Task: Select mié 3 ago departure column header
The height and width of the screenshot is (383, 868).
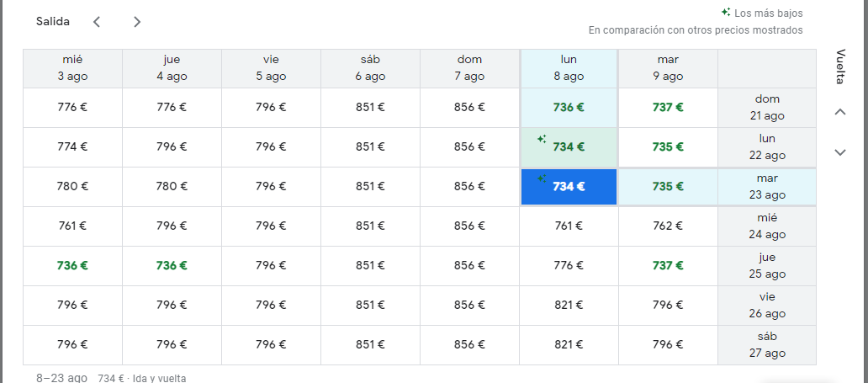Action: pos(72,68)
